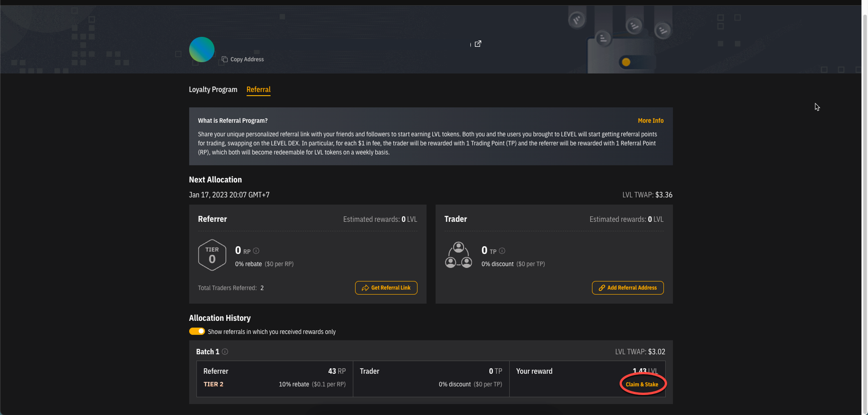This screenshot has width=868, height=415.
Task: Click the round gradient profile avatar
Action: 201,49
